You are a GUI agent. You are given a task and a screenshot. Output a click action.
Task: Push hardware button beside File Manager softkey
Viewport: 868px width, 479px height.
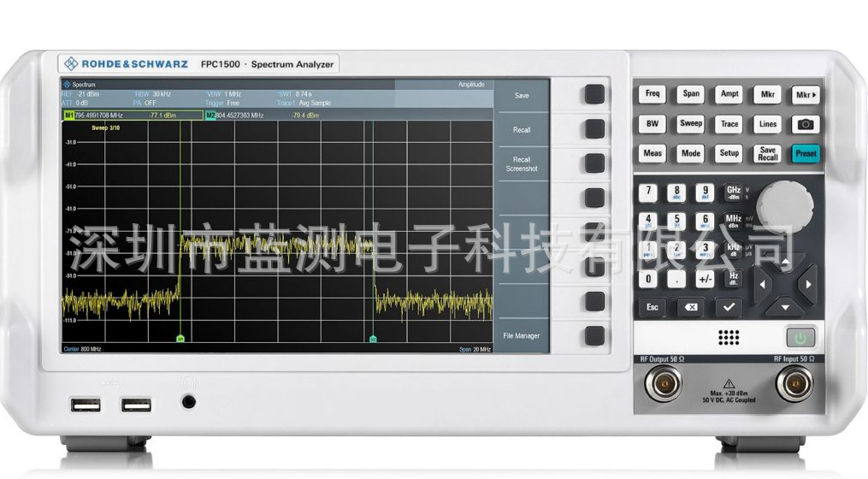pyautogui.click(x=594, y=335)
